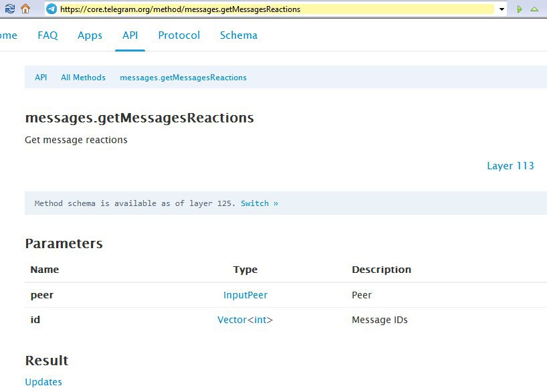
Task: Open the address bar history dropdown arrow
Action: [x=502, y=9]
